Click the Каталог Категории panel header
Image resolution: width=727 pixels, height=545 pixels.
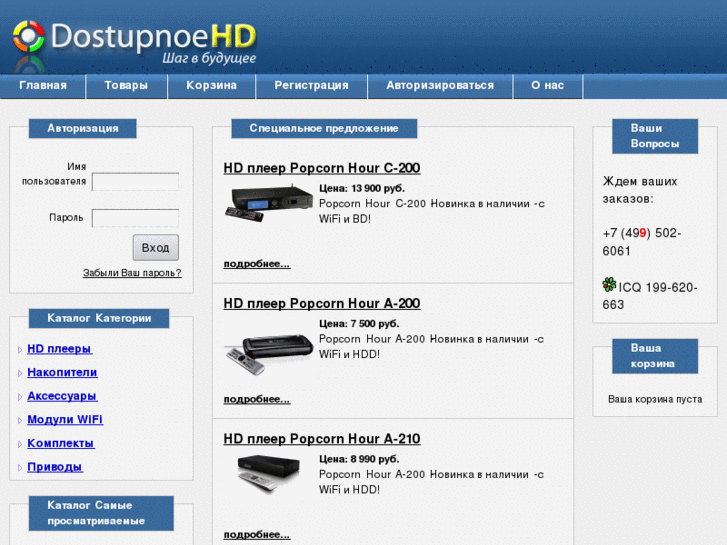coord(99,318)
